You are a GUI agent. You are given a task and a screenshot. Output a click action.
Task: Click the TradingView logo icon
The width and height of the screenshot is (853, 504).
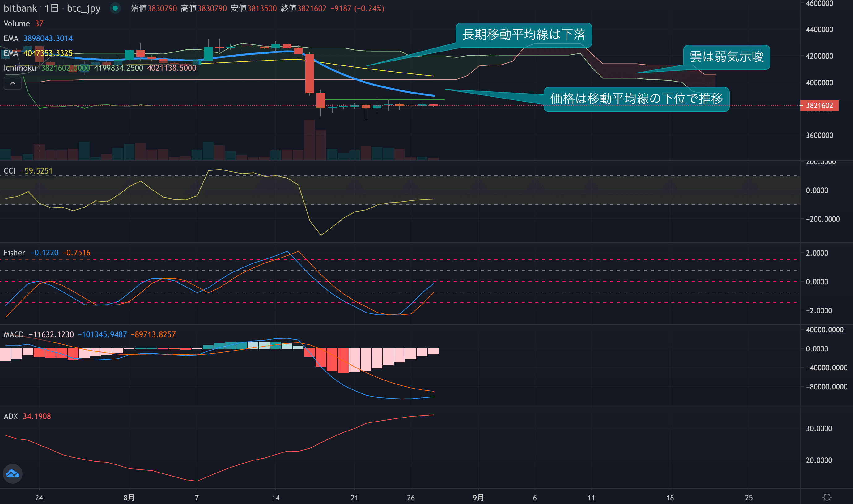(x=13, y=473)
